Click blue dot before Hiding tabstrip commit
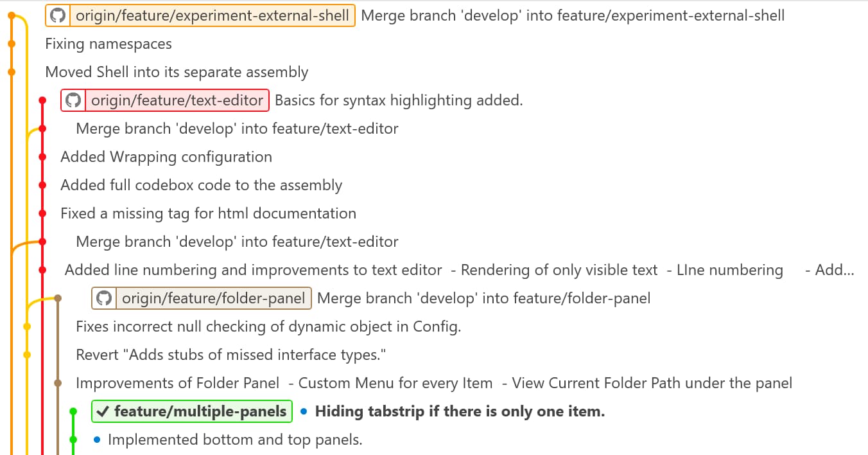 pyautogui.click(x=304, y=411)
